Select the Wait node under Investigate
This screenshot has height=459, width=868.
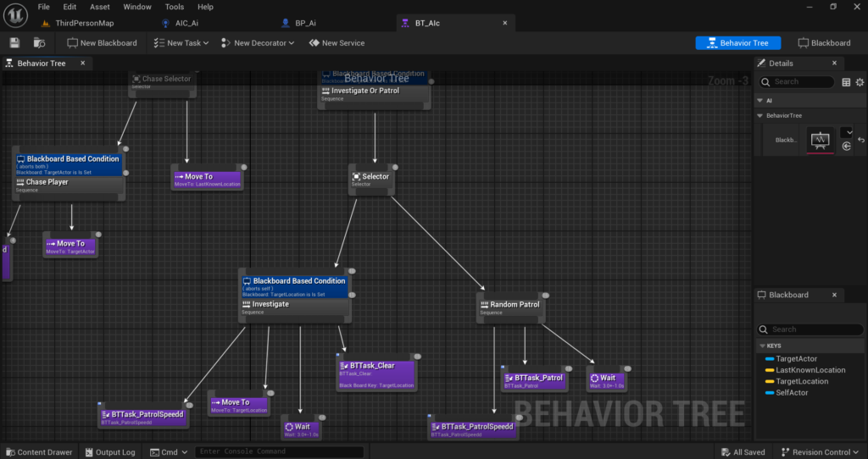click(302, 429)
